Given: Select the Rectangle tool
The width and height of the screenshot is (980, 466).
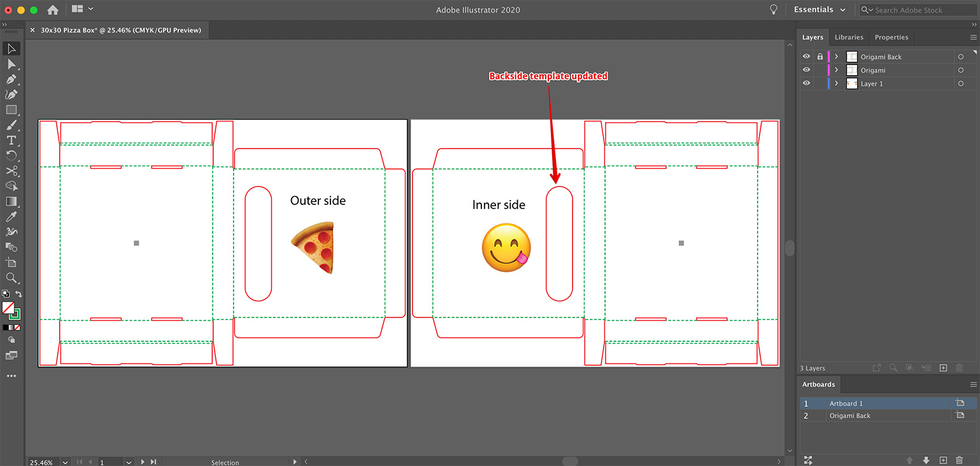Looking at the screenshot, I should tap(11, 110).
